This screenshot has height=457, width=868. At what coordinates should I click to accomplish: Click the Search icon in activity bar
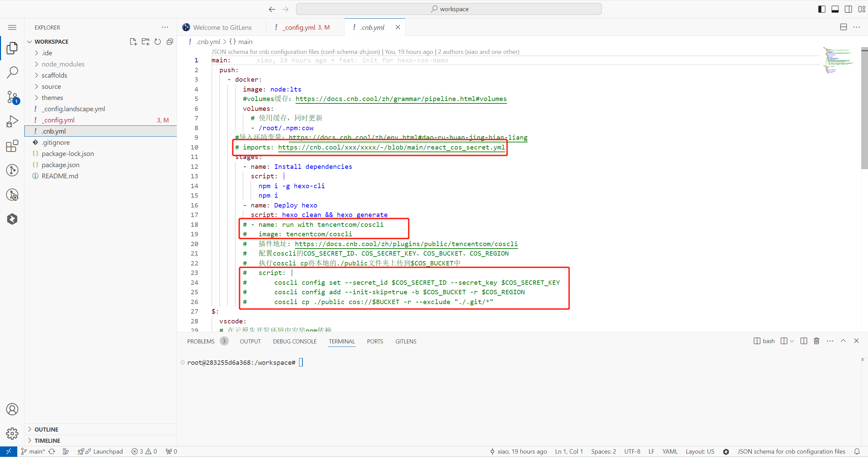13,73
